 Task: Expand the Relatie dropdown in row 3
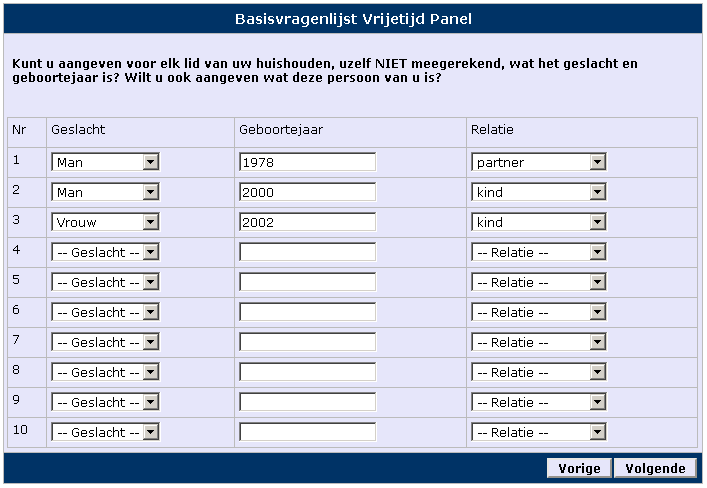click(x=539, y=222)
